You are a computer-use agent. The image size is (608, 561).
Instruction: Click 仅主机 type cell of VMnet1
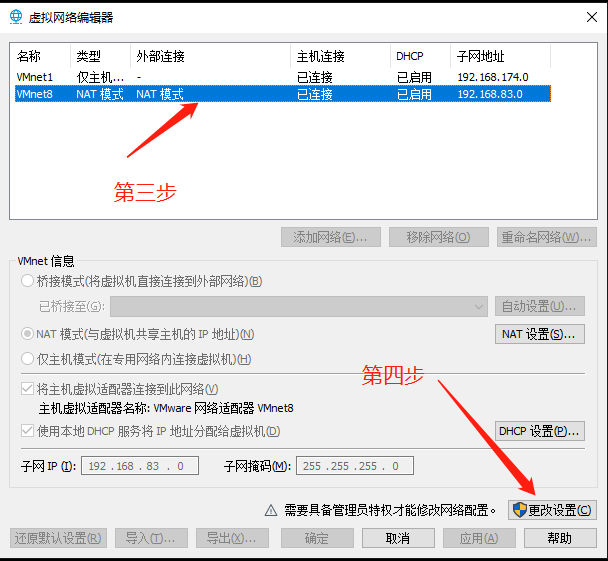click(x=100, y=77)
